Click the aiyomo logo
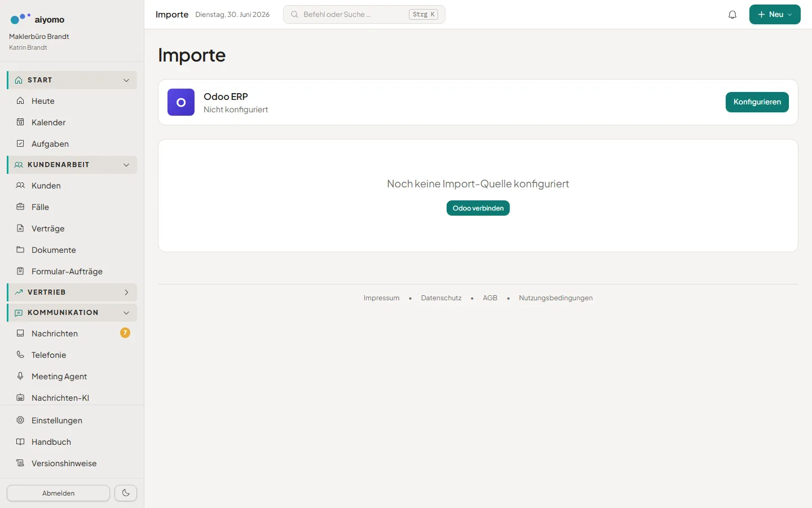Screen dimensions: 812x508 click(x=37, y=19)
